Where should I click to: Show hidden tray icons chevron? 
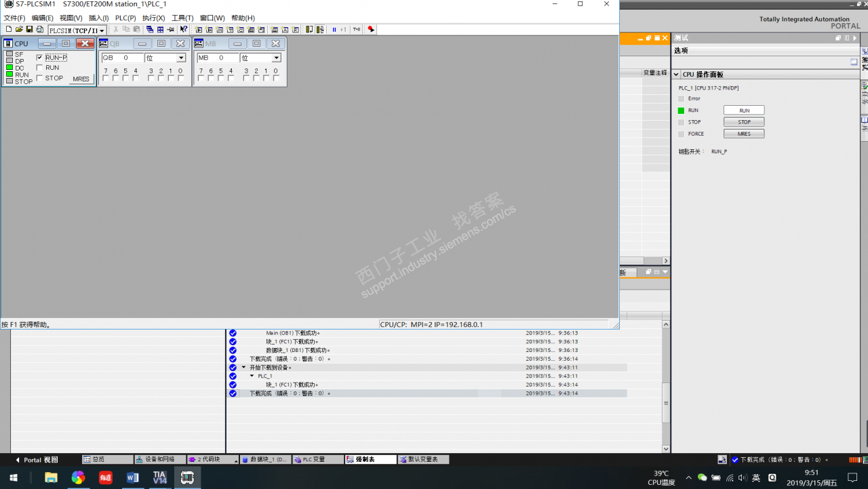689,477
